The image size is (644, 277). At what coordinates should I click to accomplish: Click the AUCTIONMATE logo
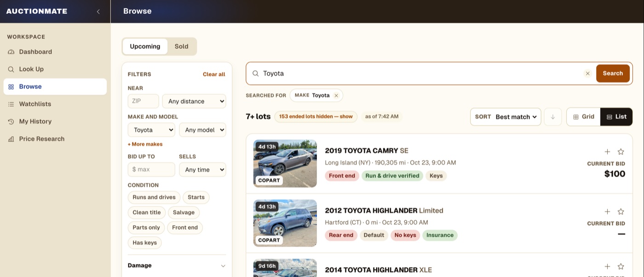[37, 12]
